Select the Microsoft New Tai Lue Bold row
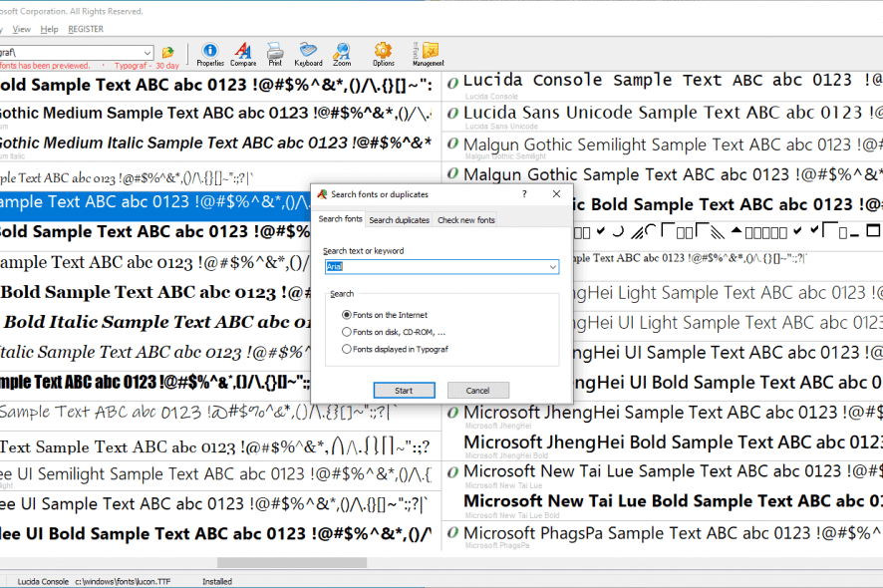Image resolution: width=883 pixels, height=588 pixels. pos(662,505)
